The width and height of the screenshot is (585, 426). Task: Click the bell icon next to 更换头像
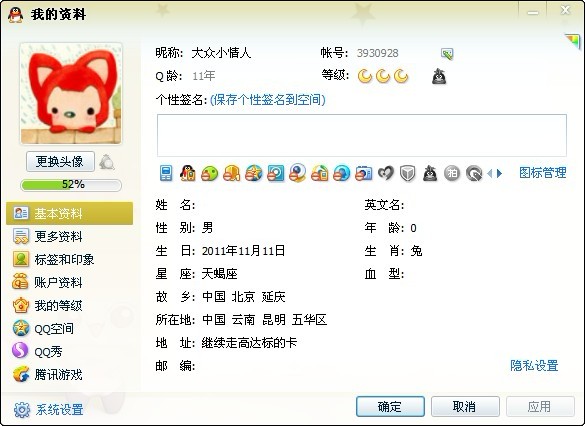tap(107, 162)
